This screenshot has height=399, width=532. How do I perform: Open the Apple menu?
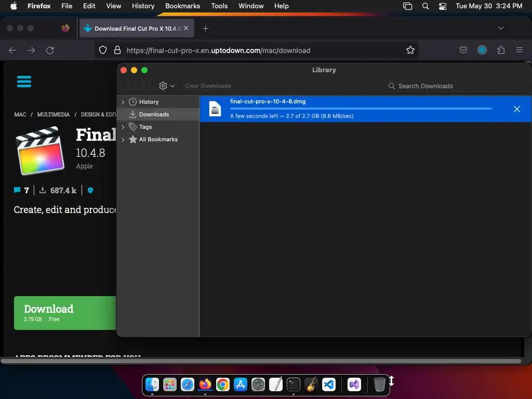(14, 6)
